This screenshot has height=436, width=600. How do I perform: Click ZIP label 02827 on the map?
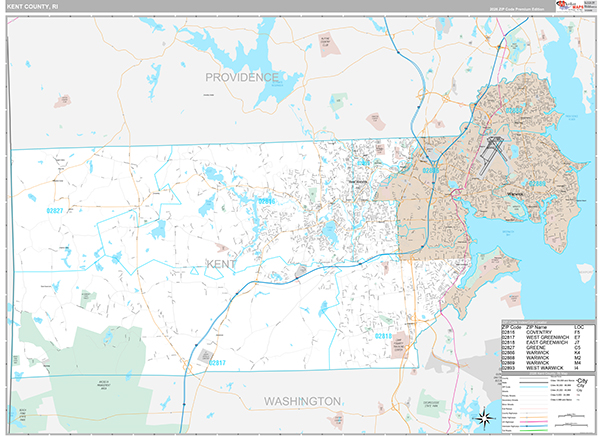click(x=55, y=211)
